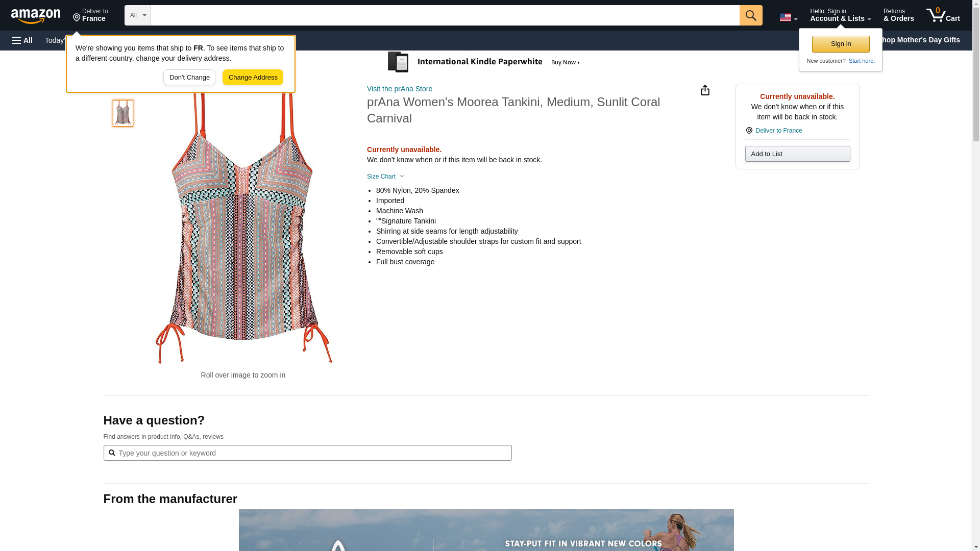Click the Amazon logo
The image size is (980, 551).
(36, 16)
